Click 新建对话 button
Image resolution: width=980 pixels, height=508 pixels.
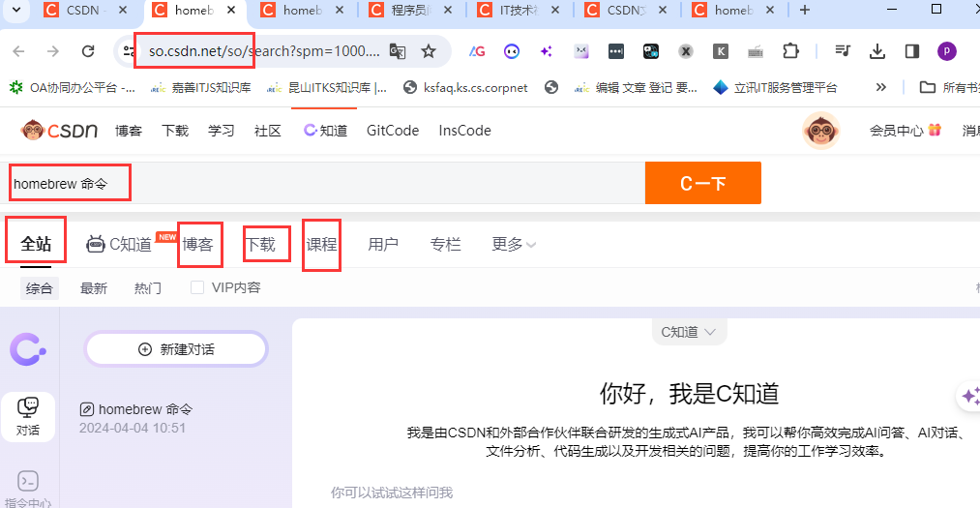click(176, 349)
